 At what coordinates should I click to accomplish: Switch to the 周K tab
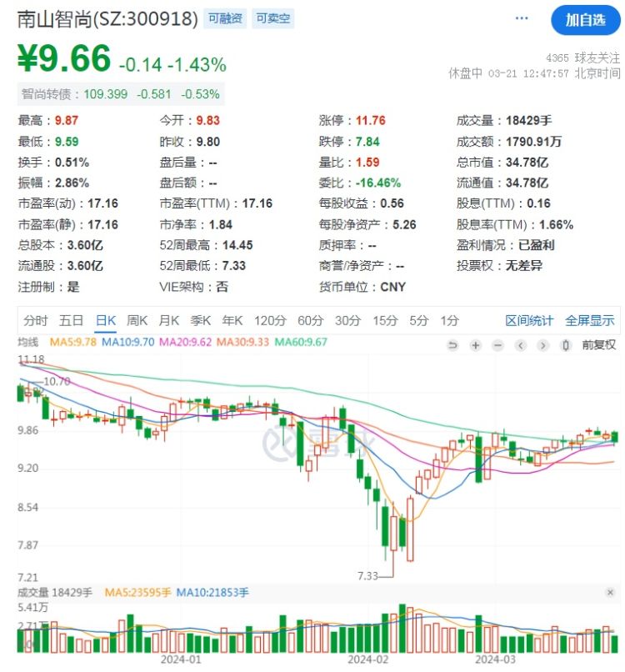[137, 320]
